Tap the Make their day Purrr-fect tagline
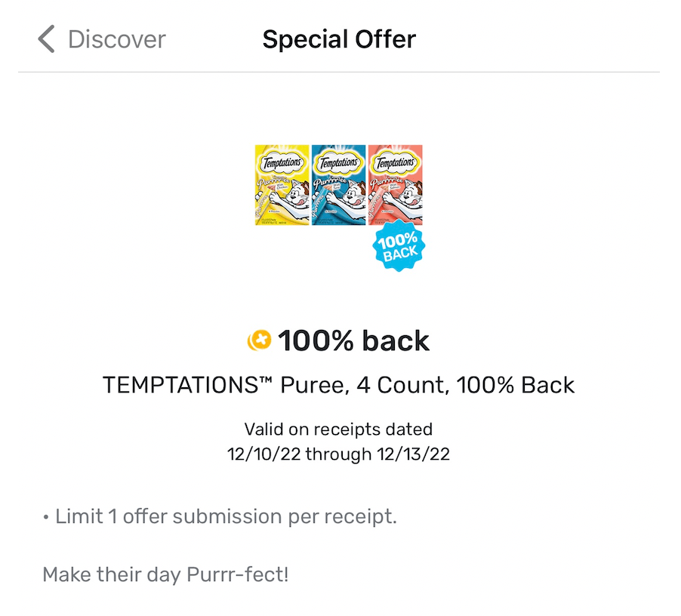The height and width of the screenshot is (616, 681). click(165, 574)
